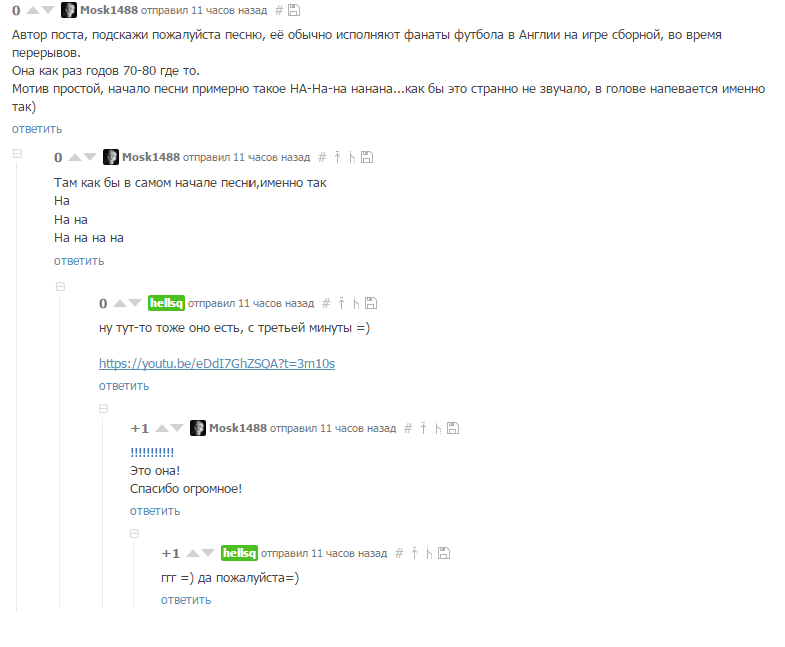Open branch icon on 'Там как бы' comment
Screen dimensions: 785x647
tap(352, 157)
